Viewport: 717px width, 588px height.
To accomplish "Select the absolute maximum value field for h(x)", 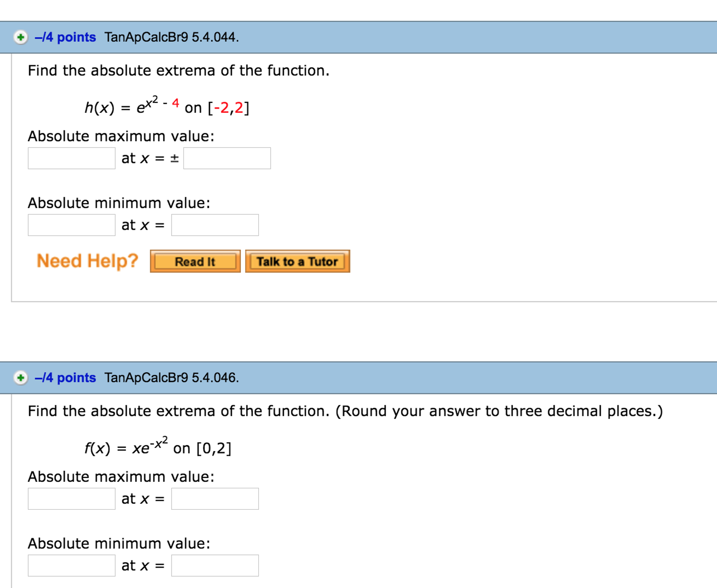I will (71, 158).
